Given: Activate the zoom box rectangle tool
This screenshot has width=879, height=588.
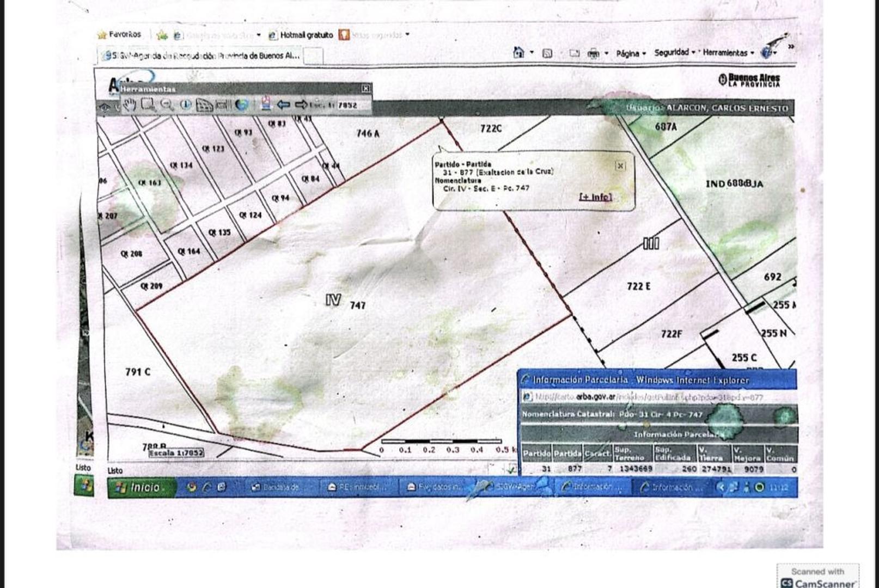Looking at the screenshot, I should (148, 105).
